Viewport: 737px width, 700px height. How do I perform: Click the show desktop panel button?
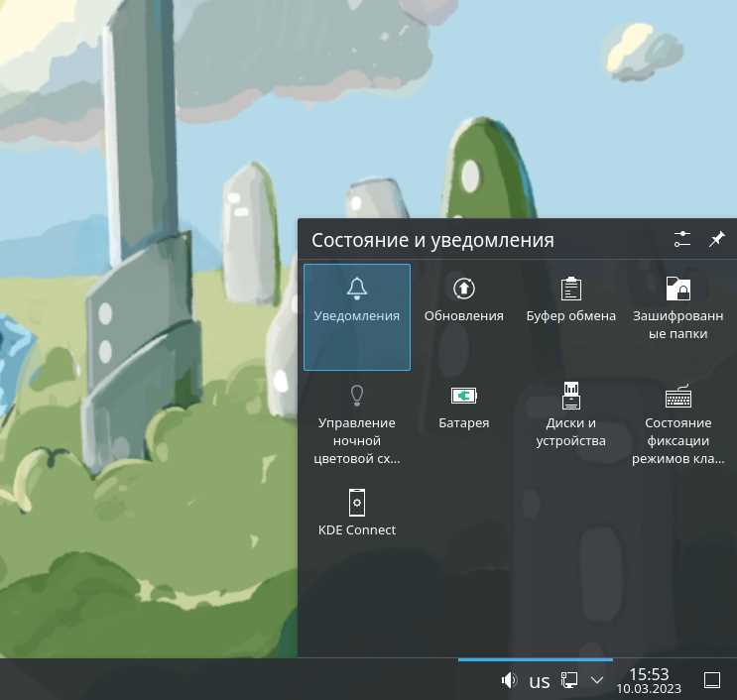[711, 680]
